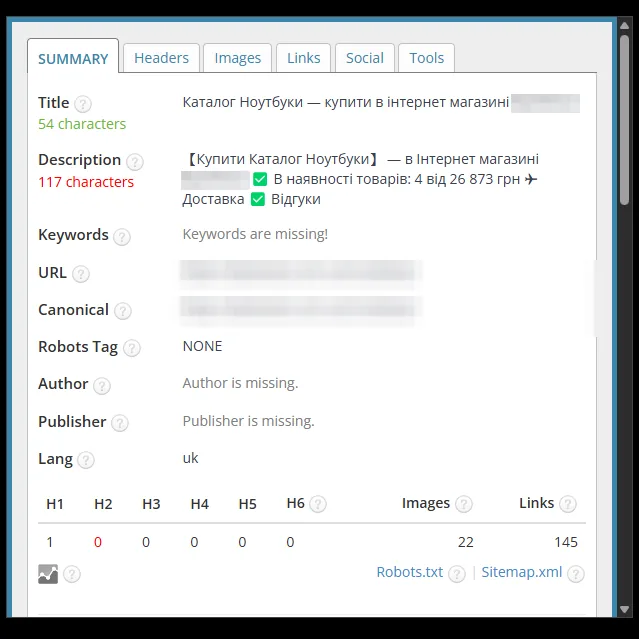Screen dimensions: 639x639
Task: Click the Robots Tag help icon
Action: tap(132, 348)
